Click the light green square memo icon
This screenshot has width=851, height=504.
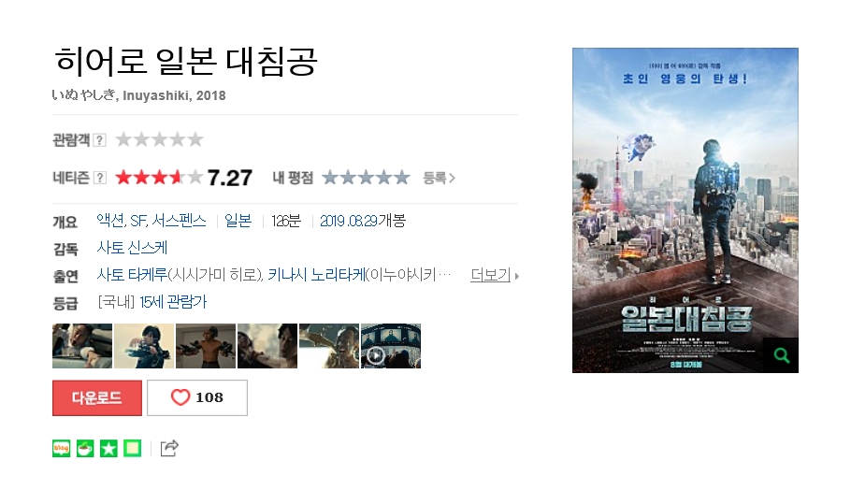tap(133, 448)
